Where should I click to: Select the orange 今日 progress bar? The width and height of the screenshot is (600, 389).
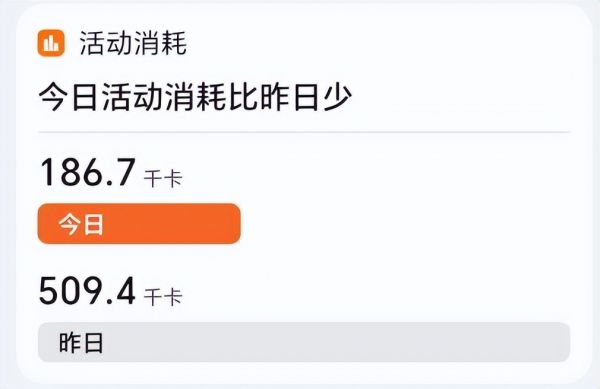139,224
